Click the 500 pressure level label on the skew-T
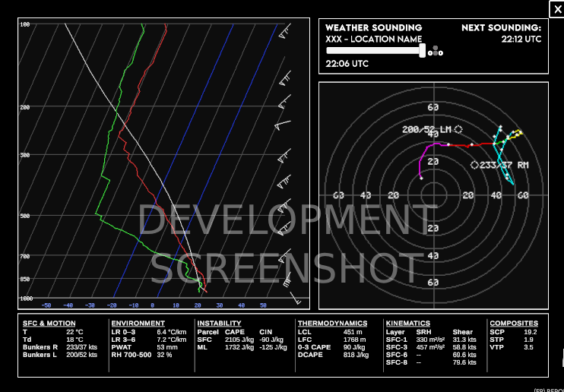564x392 pixels. 25,216
